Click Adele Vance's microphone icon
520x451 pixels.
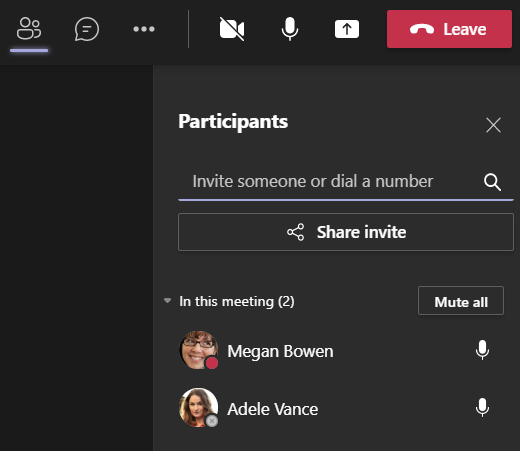pos(482,407)
